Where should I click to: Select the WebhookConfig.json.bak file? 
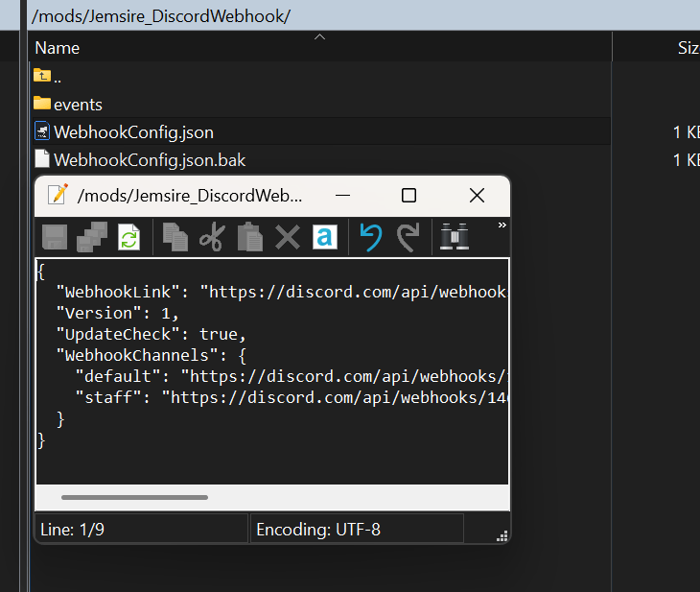(149, 159)
